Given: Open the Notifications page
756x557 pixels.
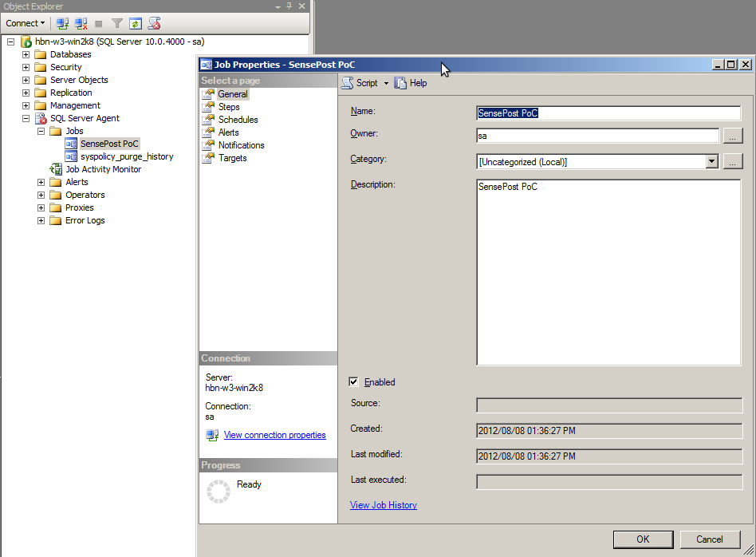Looking at the screenshot, I should pos(241,145).
